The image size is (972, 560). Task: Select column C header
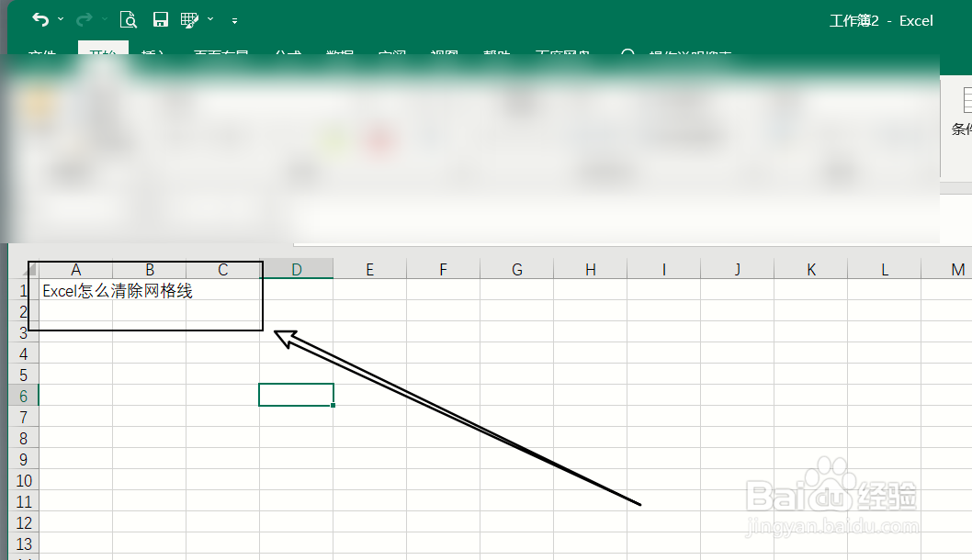point(223,270)
